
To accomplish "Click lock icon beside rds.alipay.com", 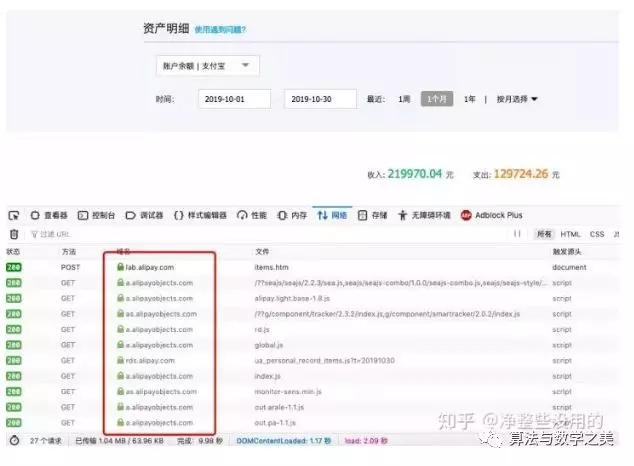I will (x=120, y=360).
